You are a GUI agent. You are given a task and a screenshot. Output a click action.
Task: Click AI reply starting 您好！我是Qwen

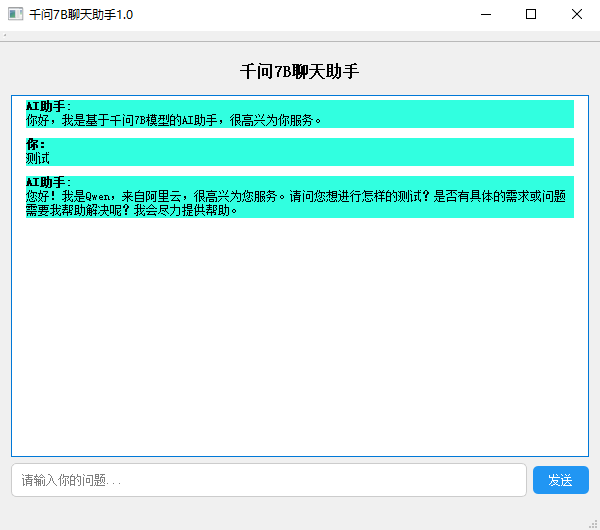pos(300,197)
